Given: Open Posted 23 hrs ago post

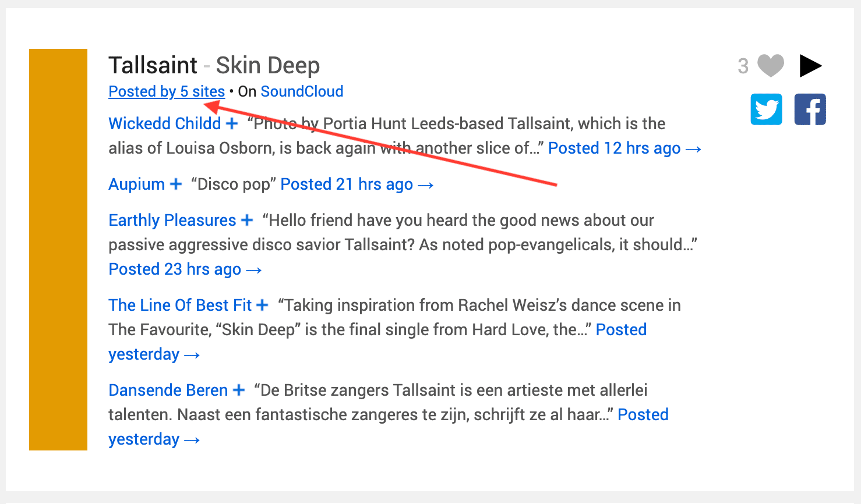Looking at the screenshot, I should (185, 269).
